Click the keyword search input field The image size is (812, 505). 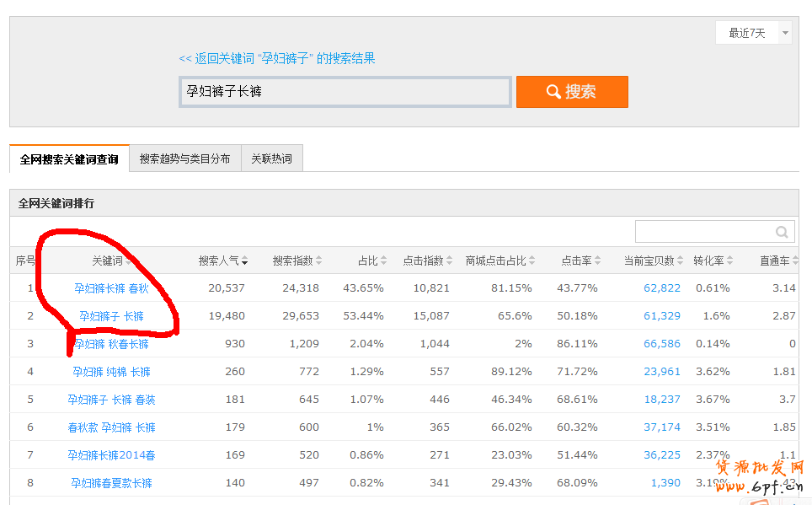(345, 92)
